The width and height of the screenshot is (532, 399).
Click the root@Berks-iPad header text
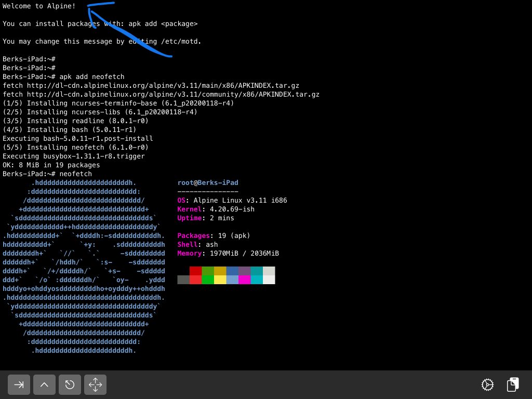[208, 183]
